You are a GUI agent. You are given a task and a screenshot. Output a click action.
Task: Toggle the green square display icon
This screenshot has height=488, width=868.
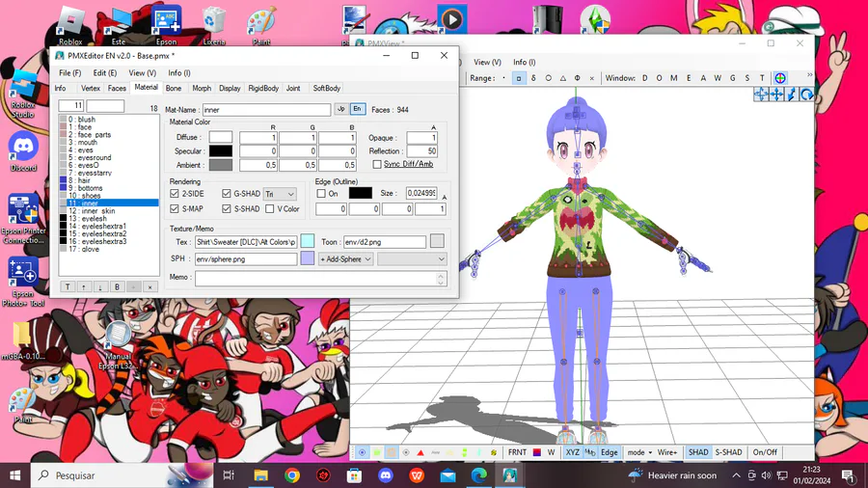click(377, 452)
